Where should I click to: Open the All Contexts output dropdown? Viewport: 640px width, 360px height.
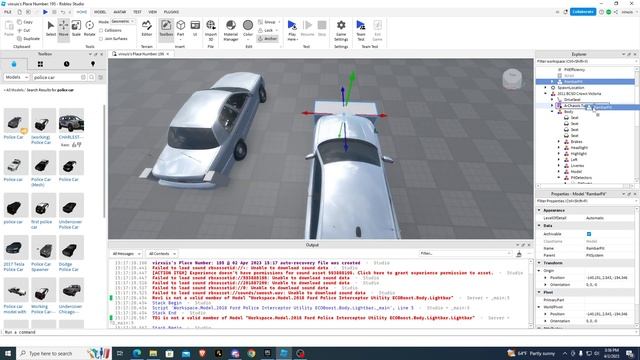pyautogui.click(x=162, y=254)
